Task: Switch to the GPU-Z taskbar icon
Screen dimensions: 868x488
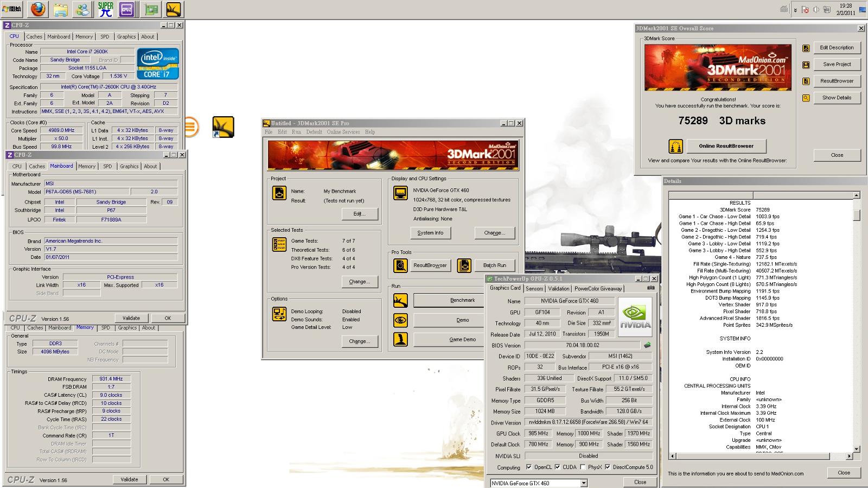Action: click(x=151, y=9)
